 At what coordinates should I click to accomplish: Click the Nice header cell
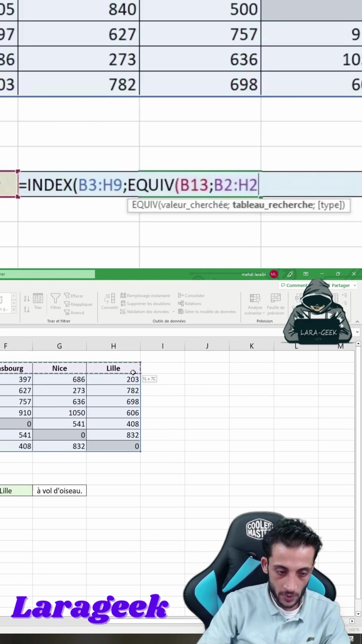pos(59,368)
